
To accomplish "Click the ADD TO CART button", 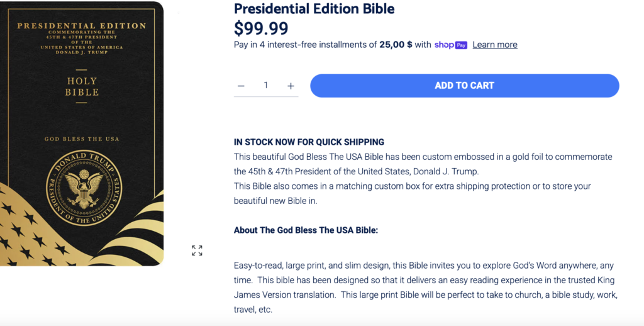I will pyautogui.click(x=464, y=86).
